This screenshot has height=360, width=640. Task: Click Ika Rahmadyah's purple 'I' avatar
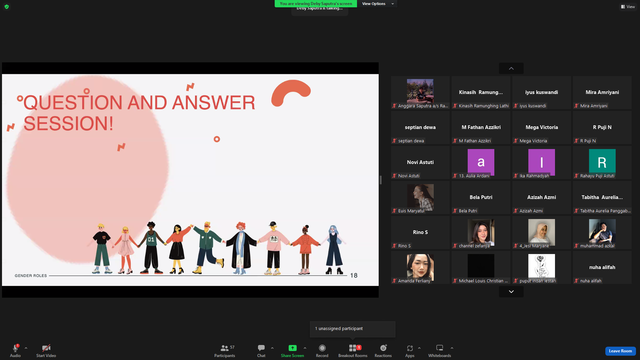[x=541, y=162]
